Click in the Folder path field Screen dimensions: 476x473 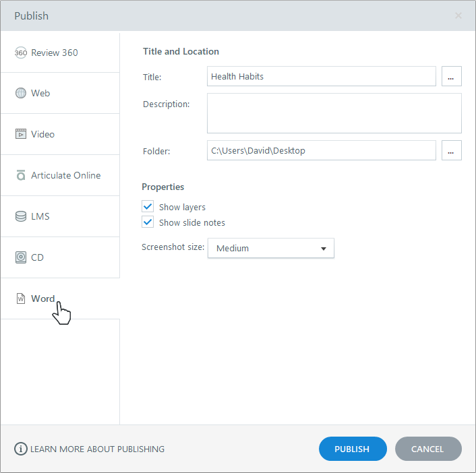322,150
